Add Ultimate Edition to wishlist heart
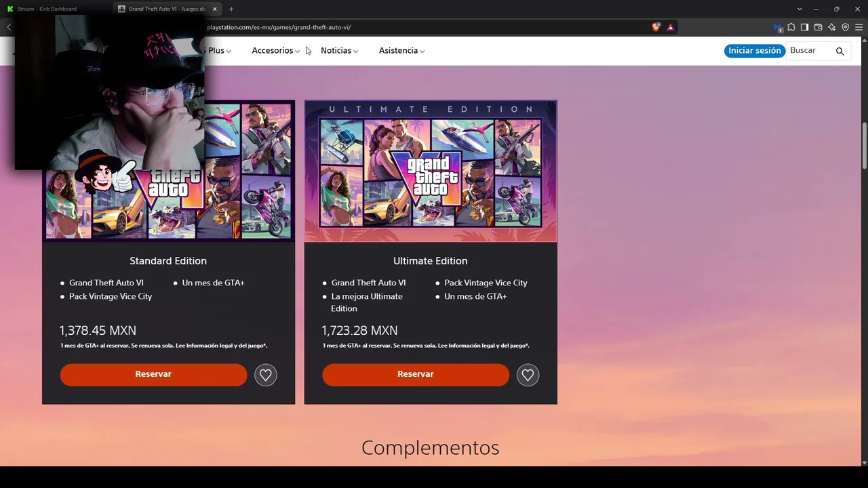Screen dimensions: 868x488 click(x=528, y=375)
